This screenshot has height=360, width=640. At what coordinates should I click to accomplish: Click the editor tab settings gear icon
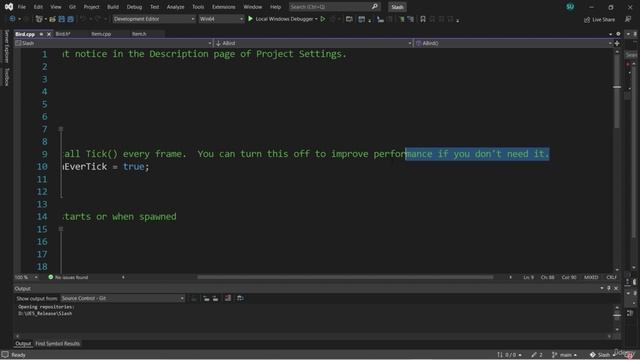(618, 34)
